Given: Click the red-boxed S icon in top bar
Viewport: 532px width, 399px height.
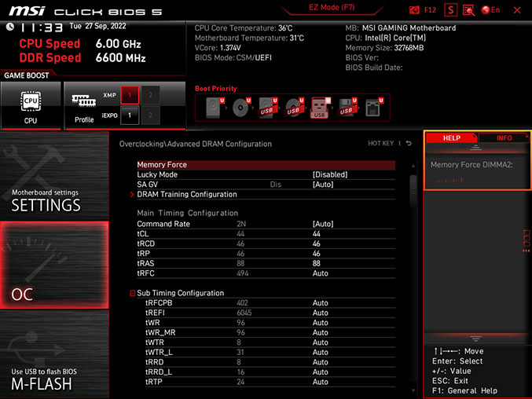Looking at the screenshot, I should click(450, 10).
